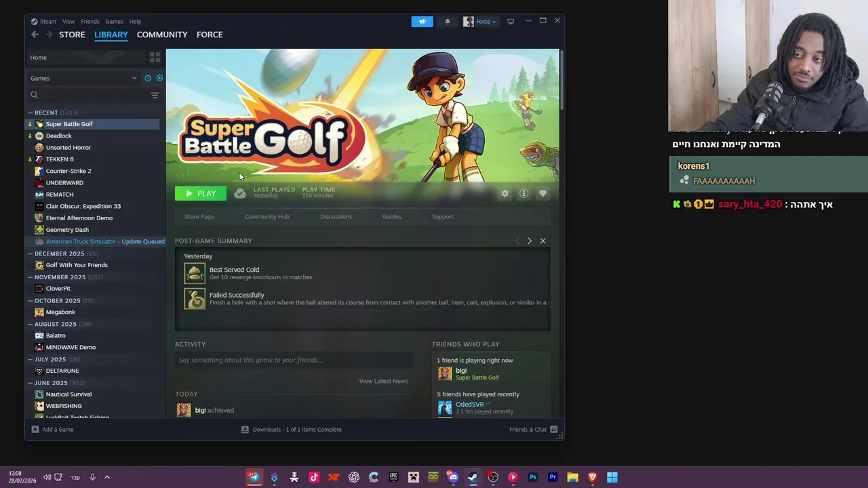
Task: Open advanced filters icon in library search
Action: [x=155, y=96]
